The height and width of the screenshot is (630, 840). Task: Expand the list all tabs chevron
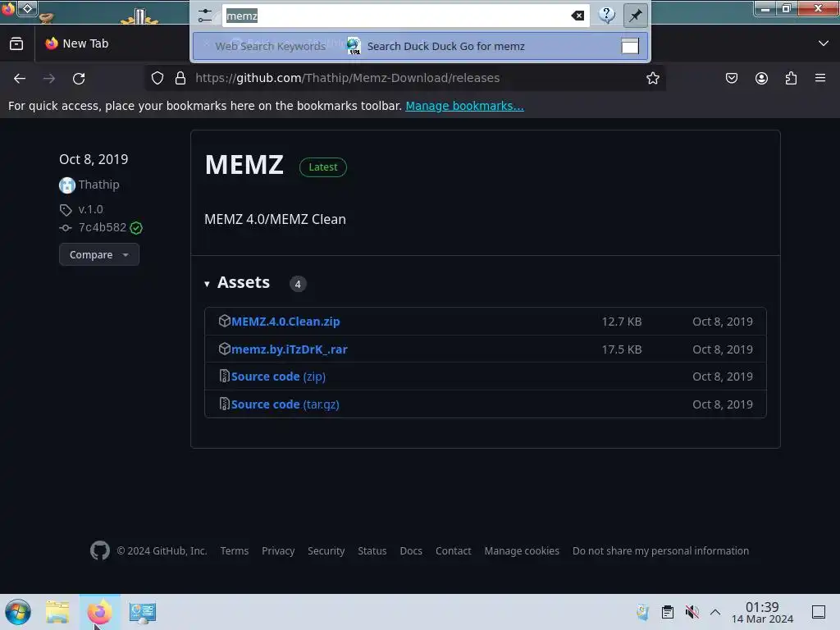tap(824, 43)
